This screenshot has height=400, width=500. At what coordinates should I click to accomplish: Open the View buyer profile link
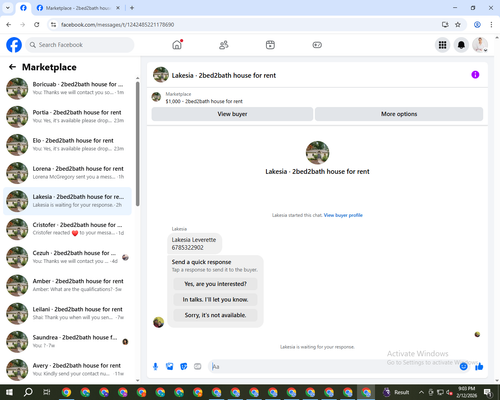click(x=343, y=215)
